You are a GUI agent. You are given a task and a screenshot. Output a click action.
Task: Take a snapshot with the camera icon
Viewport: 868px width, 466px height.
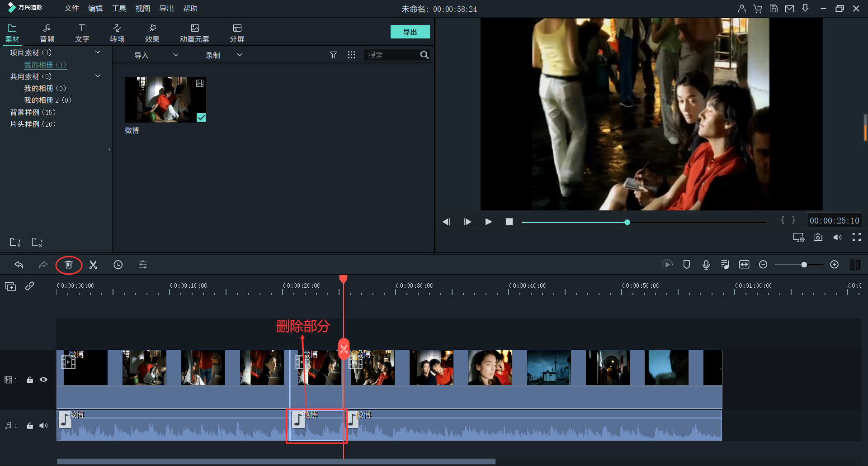pos(818,238)
